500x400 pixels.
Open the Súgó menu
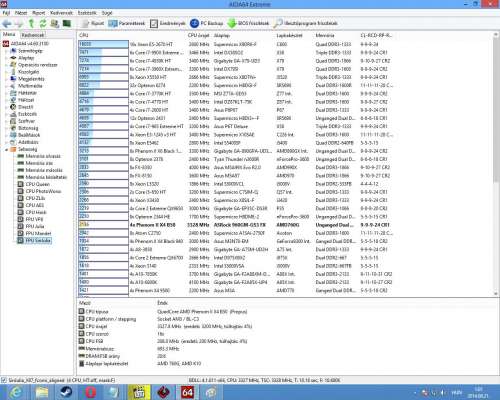107,13
